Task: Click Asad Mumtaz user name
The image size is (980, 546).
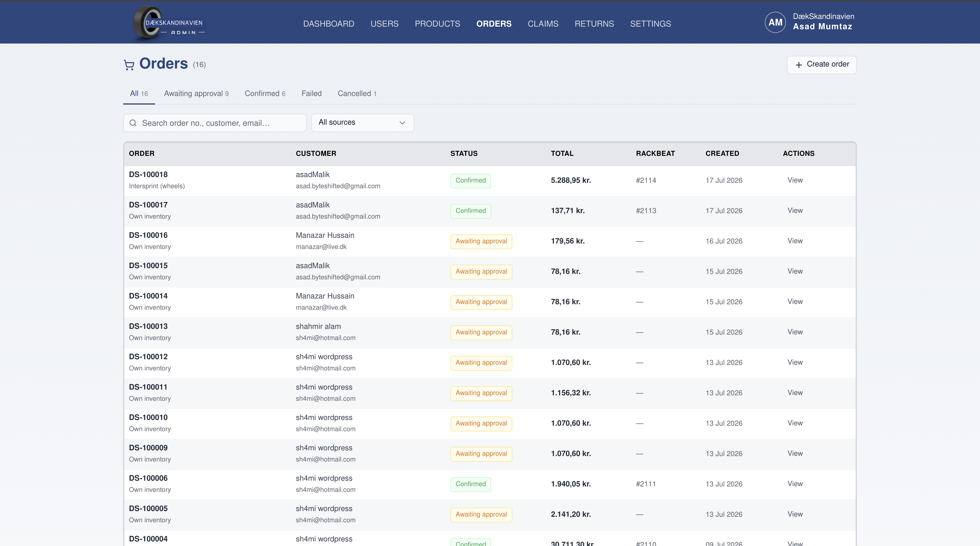Action: point(822,27)
